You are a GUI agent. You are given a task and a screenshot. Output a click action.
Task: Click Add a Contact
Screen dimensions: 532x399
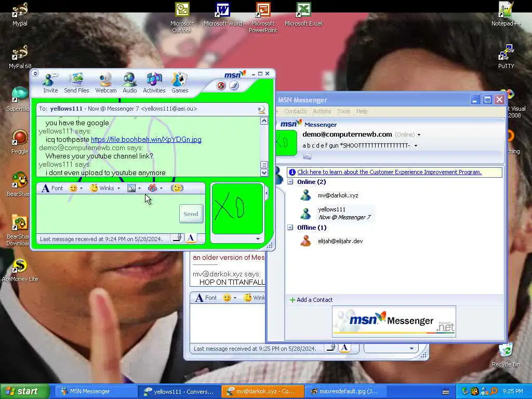pos(311,300)
